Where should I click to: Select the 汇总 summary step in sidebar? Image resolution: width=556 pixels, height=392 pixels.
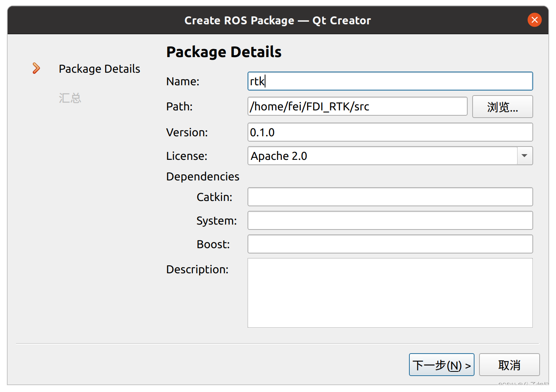tap(70, 98)
